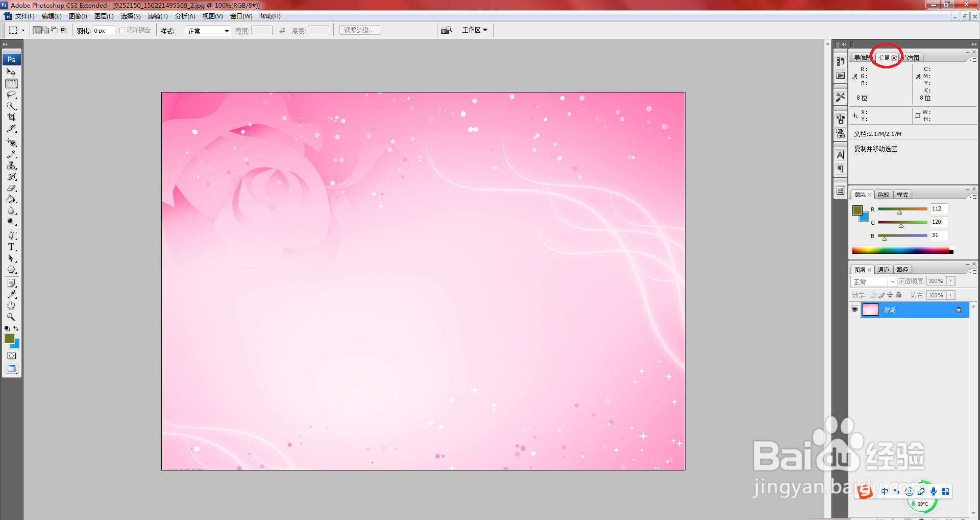Viewport: 980px width, 520px height.
Task: Choose Subtract from Selection mode
Action: pyautogui.click(x=55, y=30)
